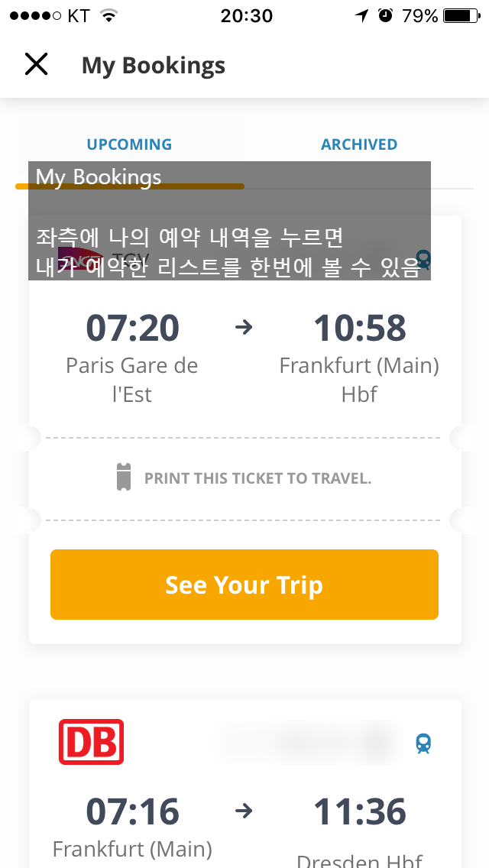Close the My Bookings screen
Image resolution: width=489 pixels, height=868 pixels.
coord(36,65)
